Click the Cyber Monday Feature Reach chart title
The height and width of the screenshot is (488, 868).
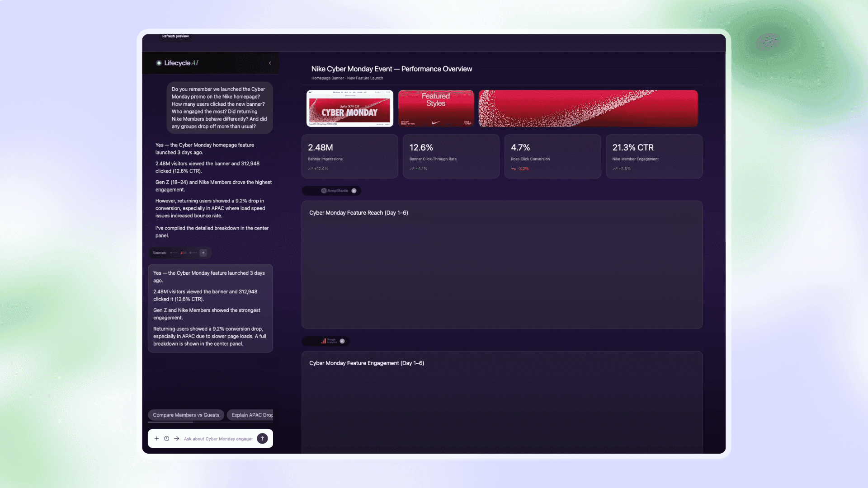359,213
